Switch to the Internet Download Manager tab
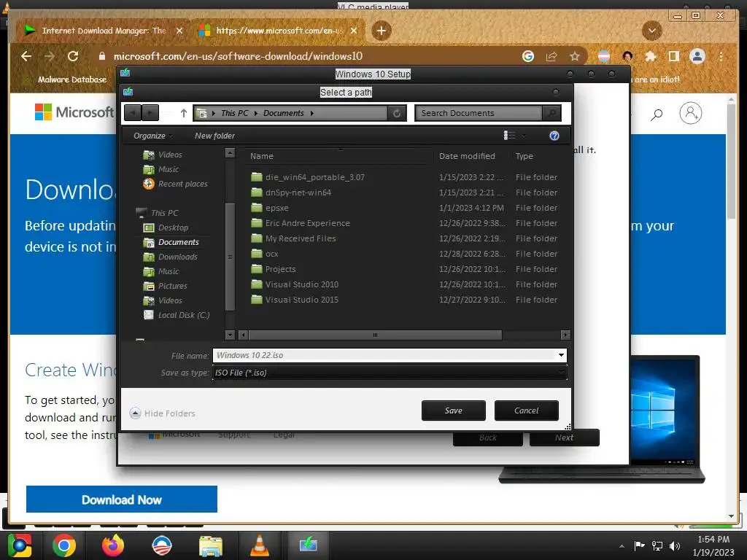Screen dimensions: 747x560 tap(104, 31)
